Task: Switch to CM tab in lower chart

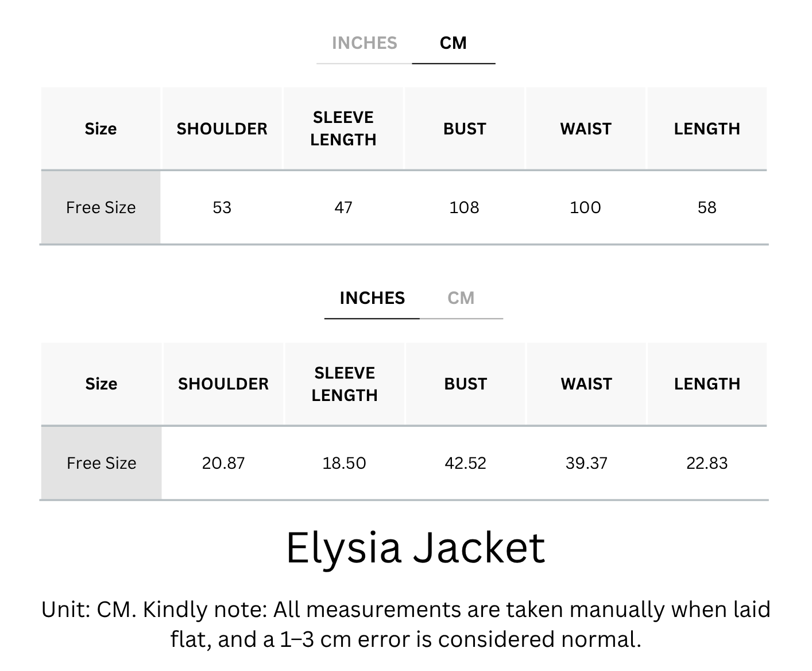Action: 461,298
